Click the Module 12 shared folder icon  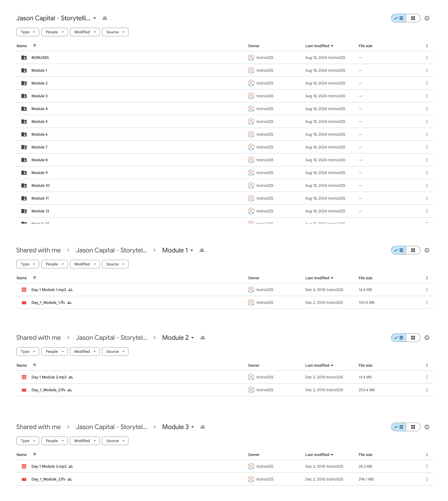point(24,211)
